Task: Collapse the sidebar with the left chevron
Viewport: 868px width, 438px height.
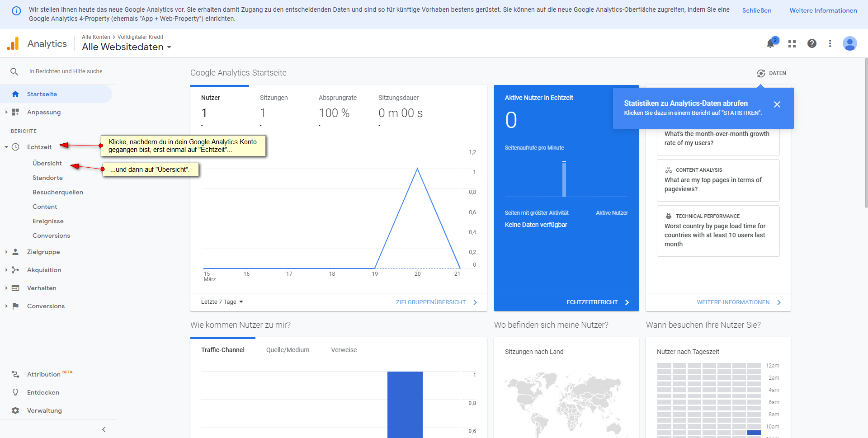Action: click(104, 429)
